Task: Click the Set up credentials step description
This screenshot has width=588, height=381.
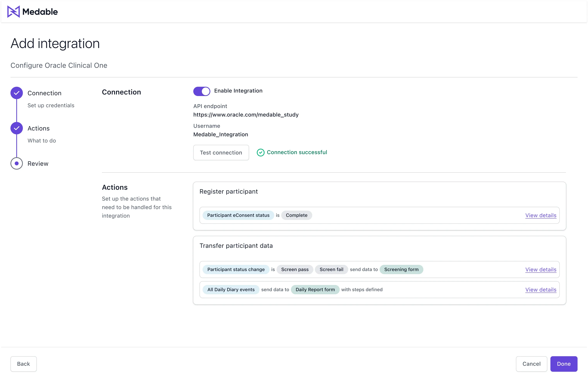Action: [x=51, y=106]
